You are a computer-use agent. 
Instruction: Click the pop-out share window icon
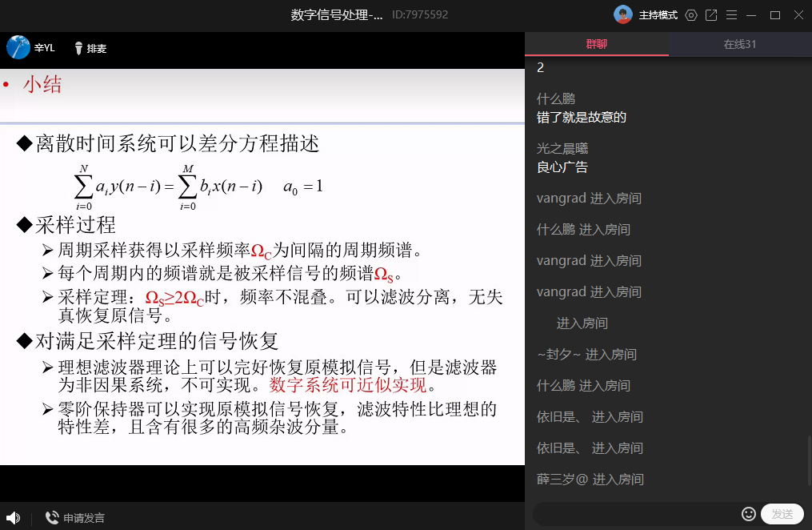(x=711, y=15)
